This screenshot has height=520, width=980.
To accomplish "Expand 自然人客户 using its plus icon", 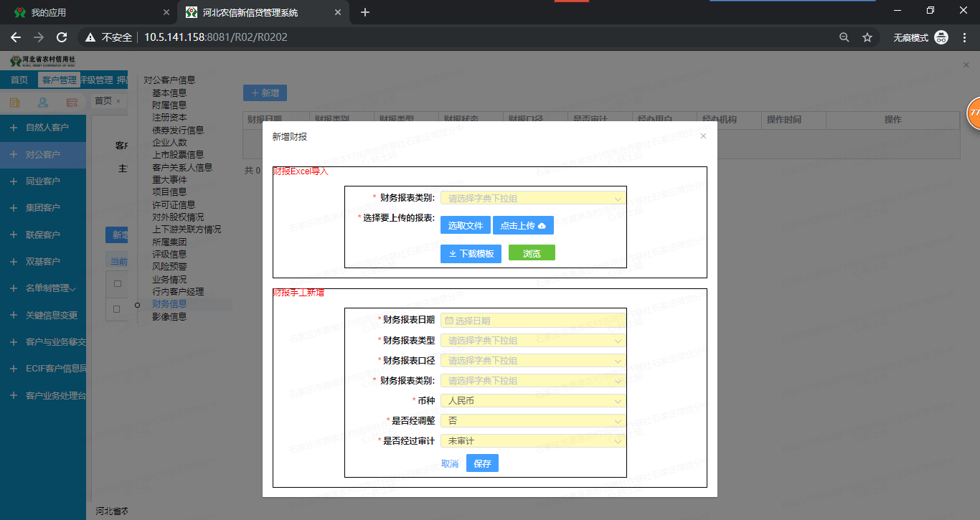I will (x=13, y=128).
